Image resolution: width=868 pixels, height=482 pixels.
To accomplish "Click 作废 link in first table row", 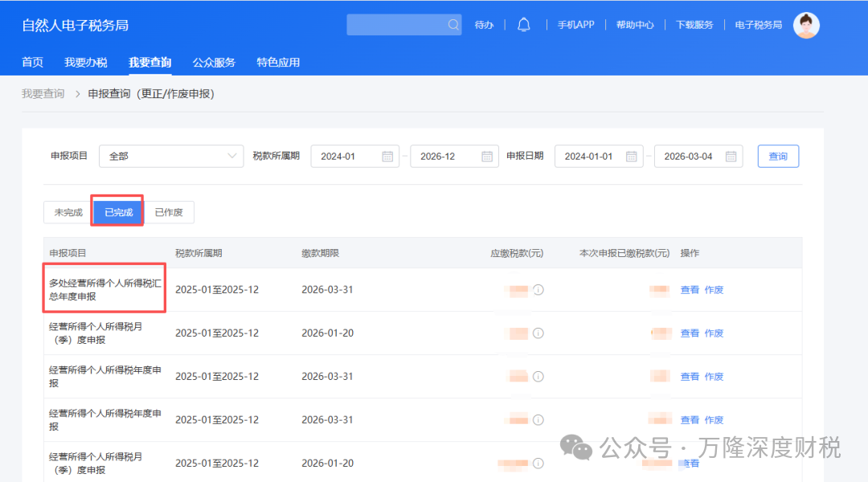I will 714,290.
